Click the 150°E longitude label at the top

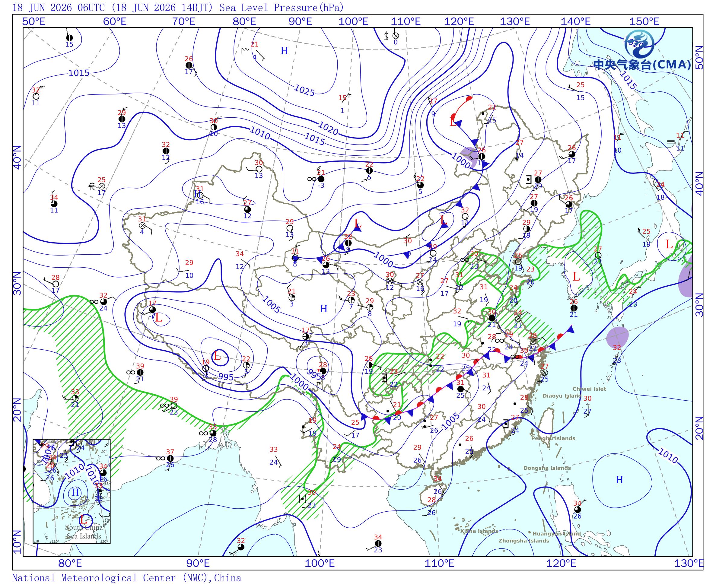coord(644,21)
